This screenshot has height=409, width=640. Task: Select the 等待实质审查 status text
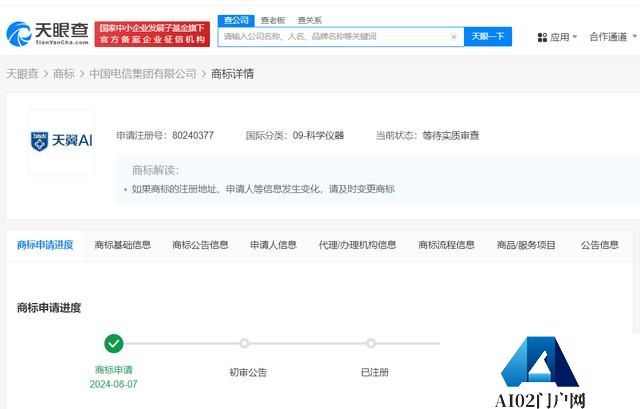click(x=451, y=136)
